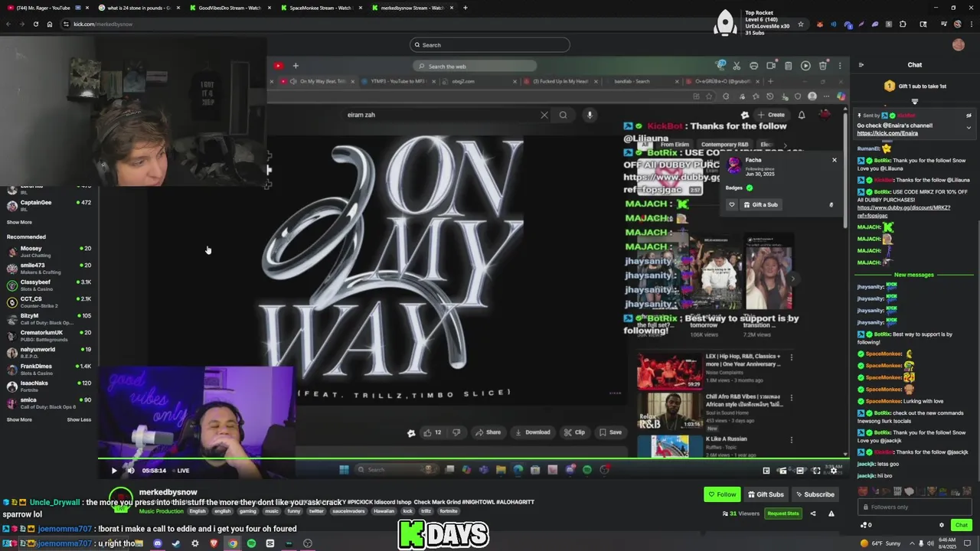Viewport: 980px width, 551px height.
Task: Click the LEX Hip Hop R&B video thumbnail
Action: [x=670, y=370]
